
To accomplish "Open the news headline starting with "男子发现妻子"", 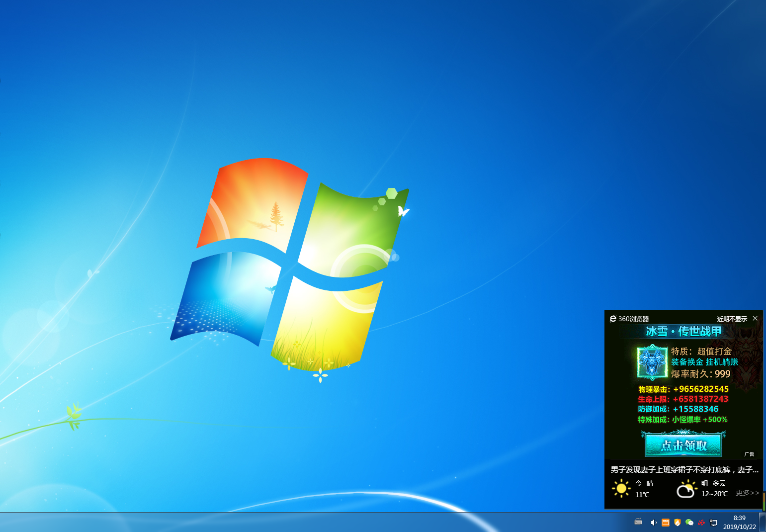I will [684, 470].
